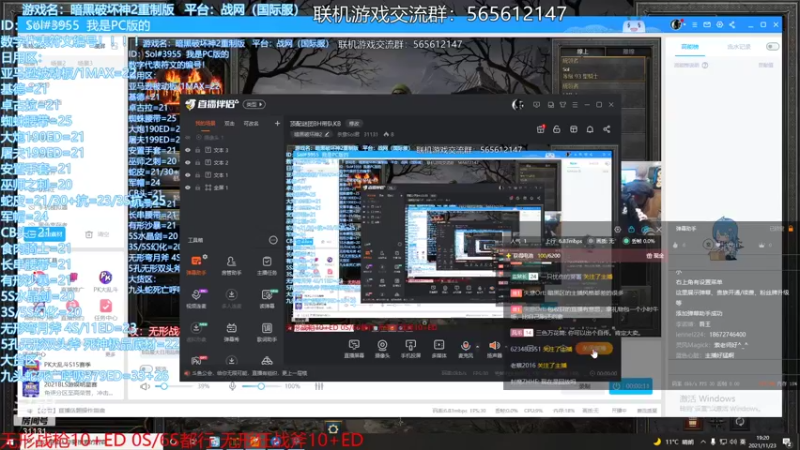
Task: Open 视频连麦 tool in the toolbox
Action: point(196,298)
